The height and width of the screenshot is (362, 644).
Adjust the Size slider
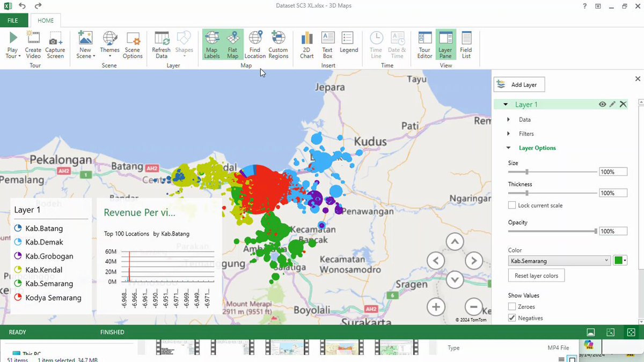[x=527, y=172]
